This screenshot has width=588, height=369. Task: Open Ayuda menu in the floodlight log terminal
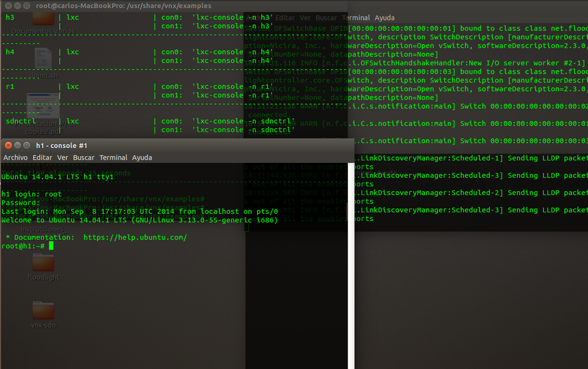385,18
